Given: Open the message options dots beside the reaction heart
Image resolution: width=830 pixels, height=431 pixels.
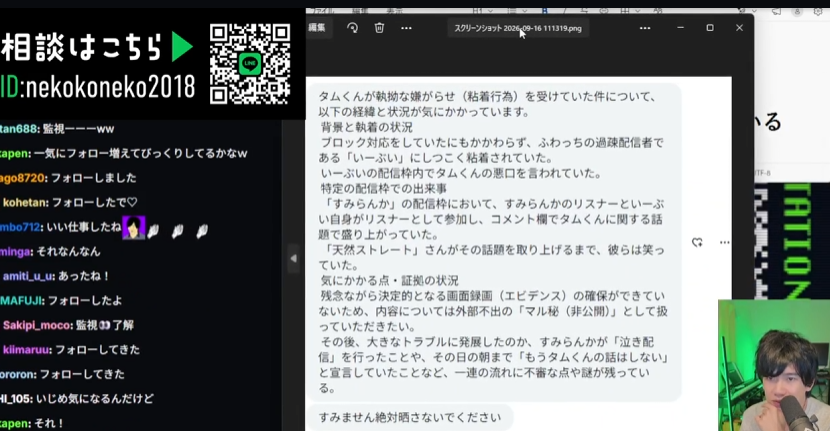Looking at the screenshot, I should 724,243.
